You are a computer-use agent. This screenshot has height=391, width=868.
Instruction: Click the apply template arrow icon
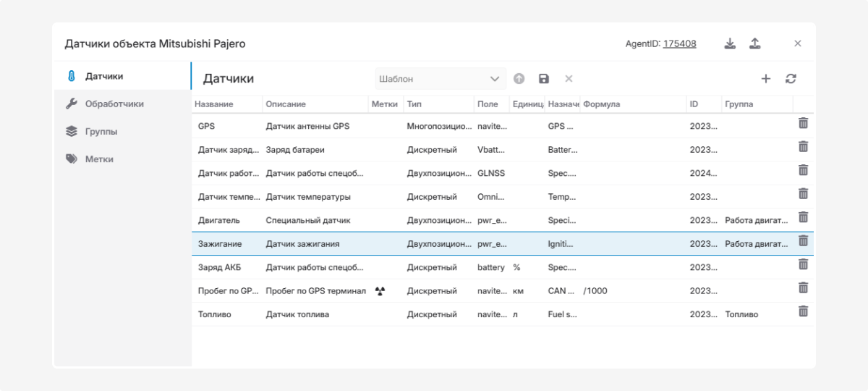coord(519,79)
